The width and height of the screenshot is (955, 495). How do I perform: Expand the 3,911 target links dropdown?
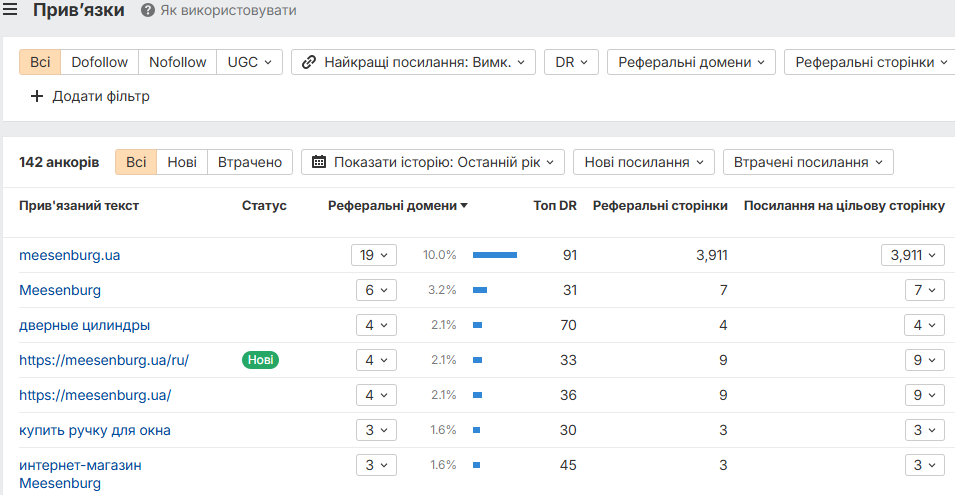tap(913, 255)
